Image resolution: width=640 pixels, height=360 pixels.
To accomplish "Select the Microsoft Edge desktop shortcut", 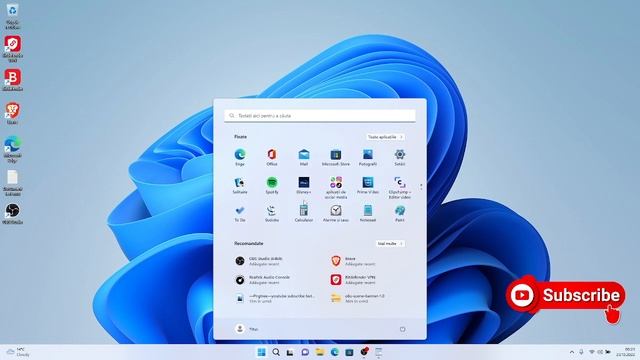I will tap(12, 149).
